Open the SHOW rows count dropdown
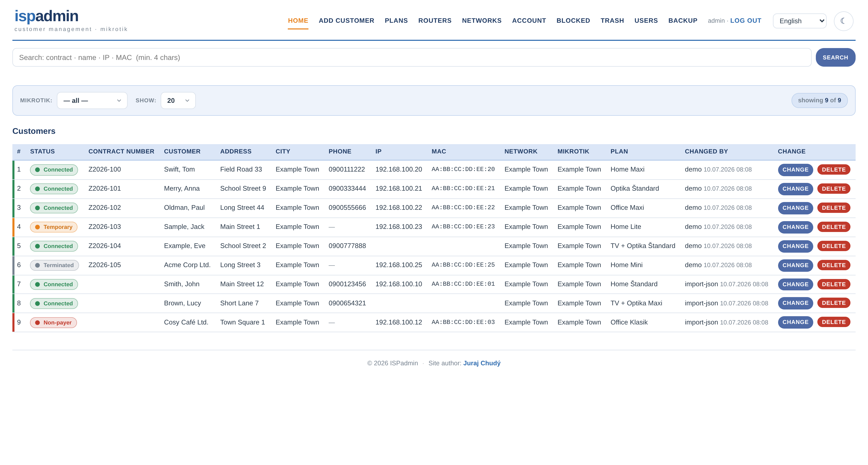The image size is (868, 465). pyautogui.click(x=178, y=100)
